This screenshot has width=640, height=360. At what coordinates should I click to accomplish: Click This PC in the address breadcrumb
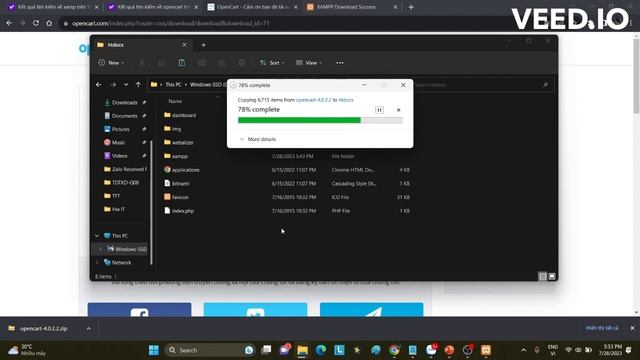click(x=173, y=84)
